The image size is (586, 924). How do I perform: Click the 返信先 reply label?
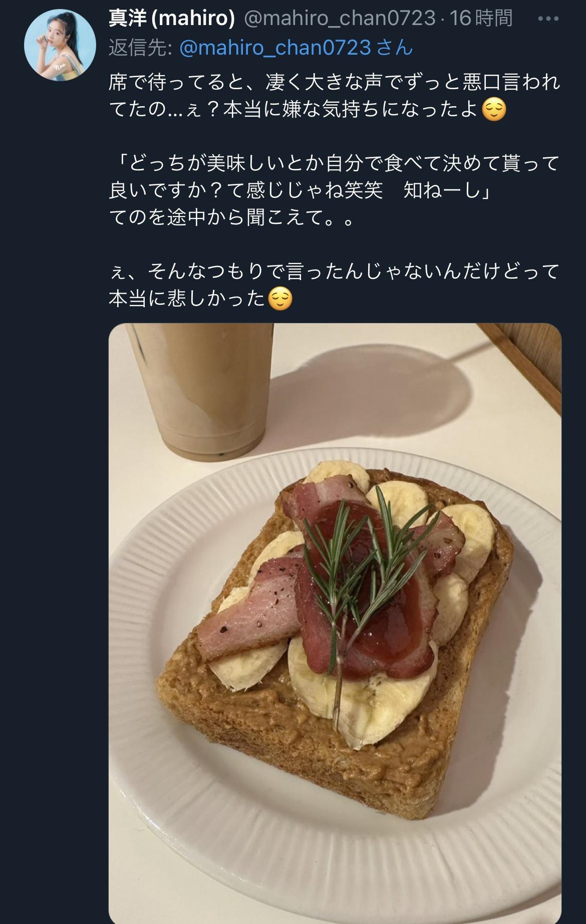141,48
